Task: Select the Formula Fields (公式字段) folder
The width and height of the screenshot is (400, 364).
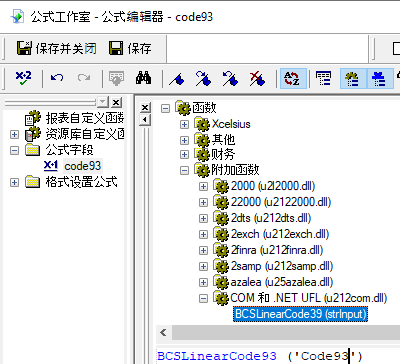Action: click(x=69, y=150)
